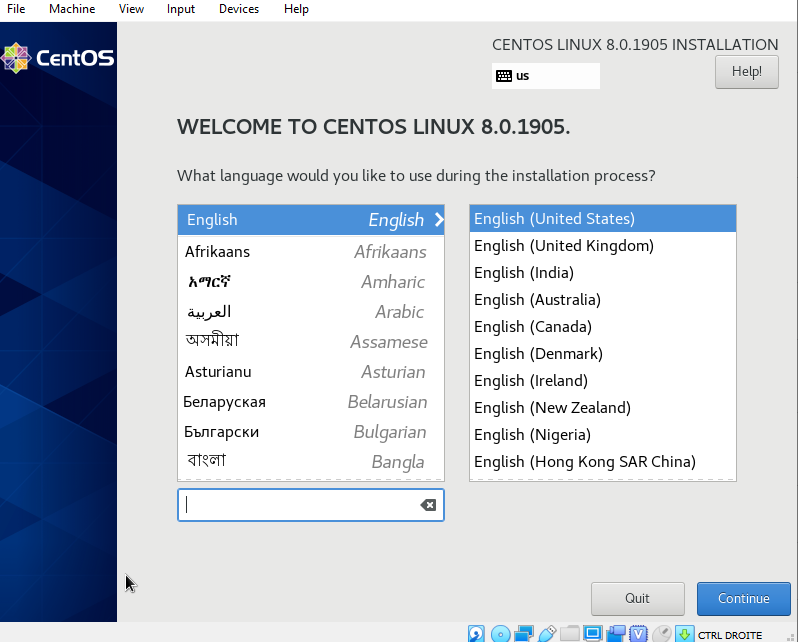Click the display settings status icon
The image size is (798, 642).
593,634
